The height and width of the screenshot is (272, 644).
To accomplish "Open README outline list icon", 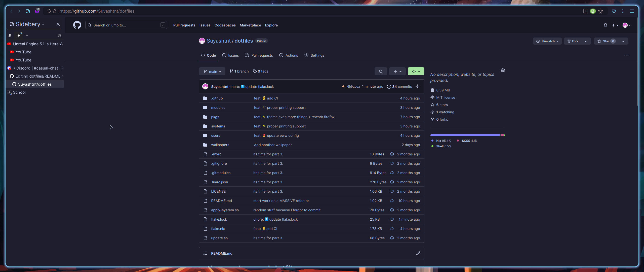I will (205, 253).
